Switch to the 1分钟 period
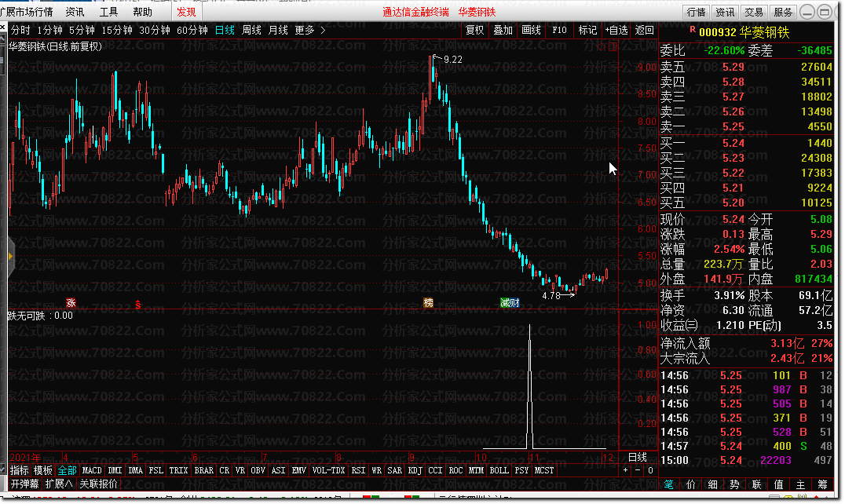The image size is (845, 504). tap(49, 30)
